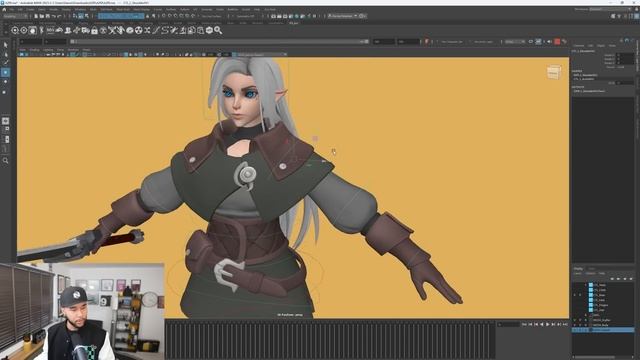Click the radiation-symbol shelf icon
The height and width of the screenshot is (360, 640).
pyautogui.click(x=138, y=30)
